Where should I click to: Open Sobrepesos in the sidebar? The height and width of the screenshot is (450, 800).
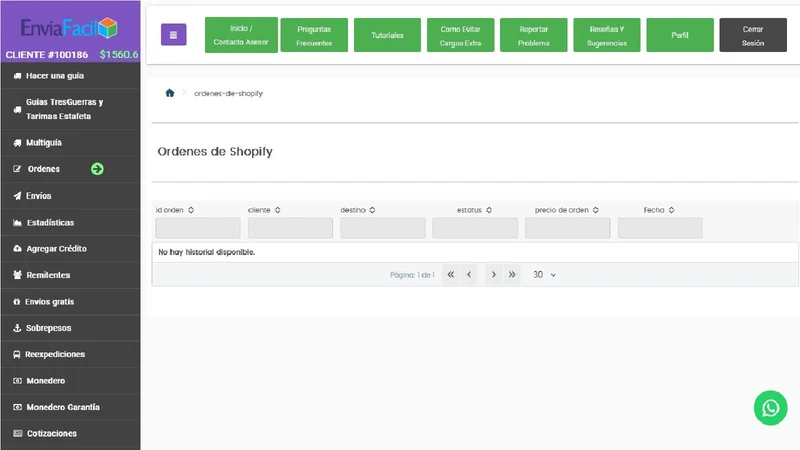[71, 328]
